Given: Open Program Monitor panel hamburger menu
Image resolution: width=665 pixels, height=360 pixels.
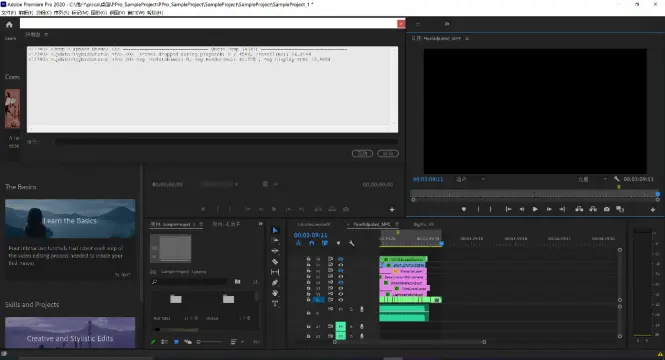Looking at the screenshot, I should coord(467,38).
